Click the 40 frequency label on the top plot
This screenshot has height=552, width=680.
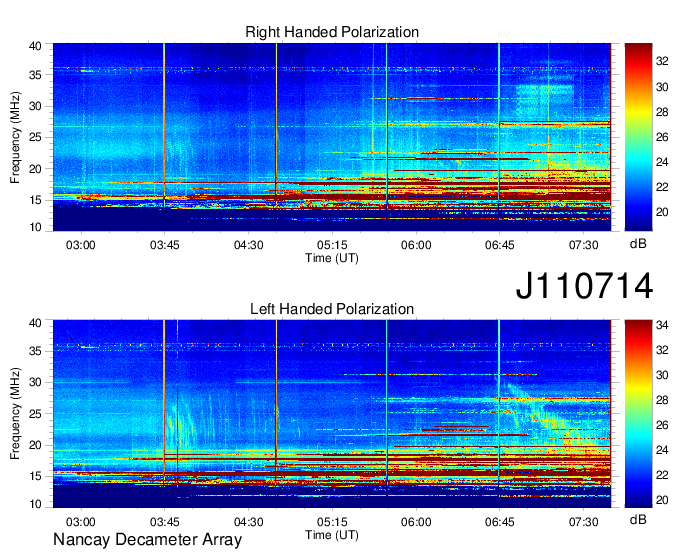(35, 46)
